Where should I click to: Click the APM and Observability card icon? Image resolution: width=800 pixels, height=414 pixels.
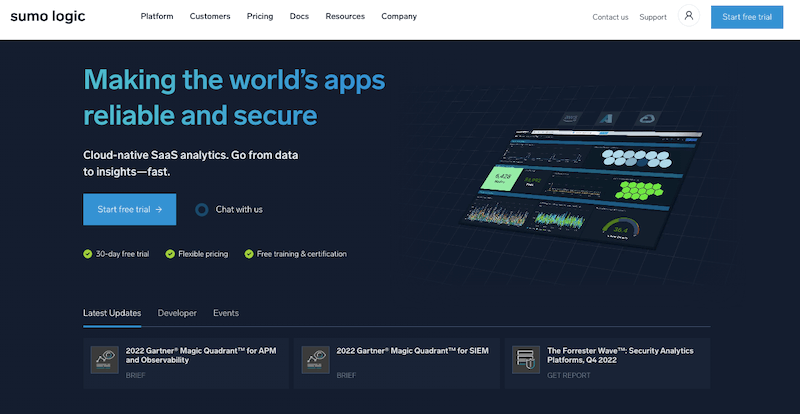click(x=105, y=360)
